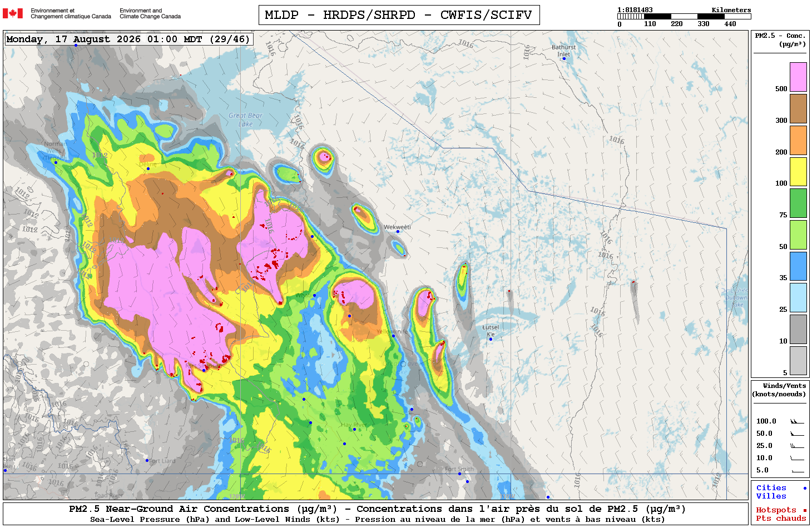Click the 'Sea-Level Pressure (hPa)' caption line
The height and width of the screenshot is (528, 812).
coord(377,520)
